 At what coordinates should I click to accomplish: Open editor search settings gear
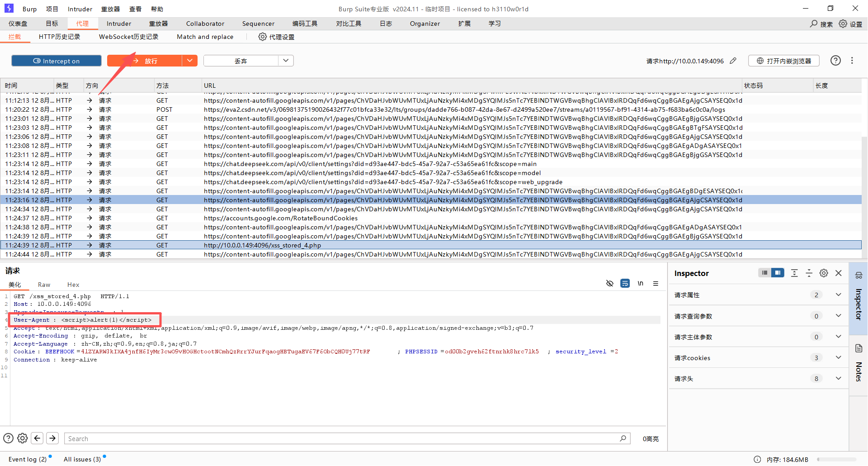tap(23, 438)
